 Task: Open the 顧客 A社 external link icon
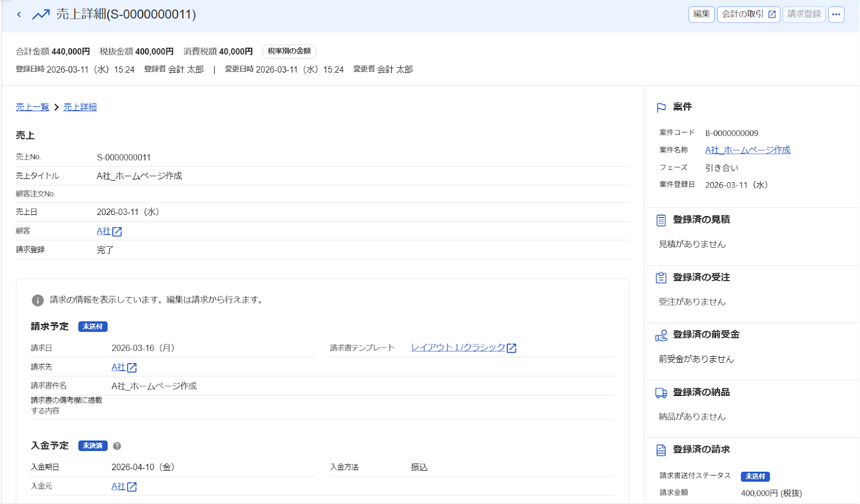(x=117, y=232)
